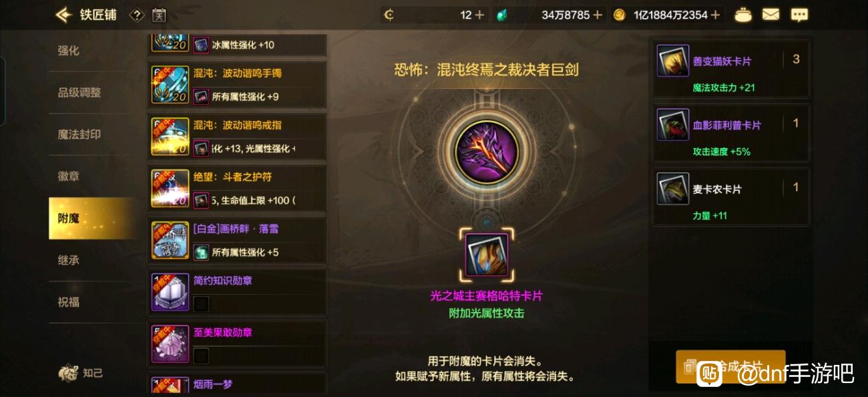Open the mail envelope icon
The width and height of the screenshot is (868, 397).
click(x=771, y=15)
